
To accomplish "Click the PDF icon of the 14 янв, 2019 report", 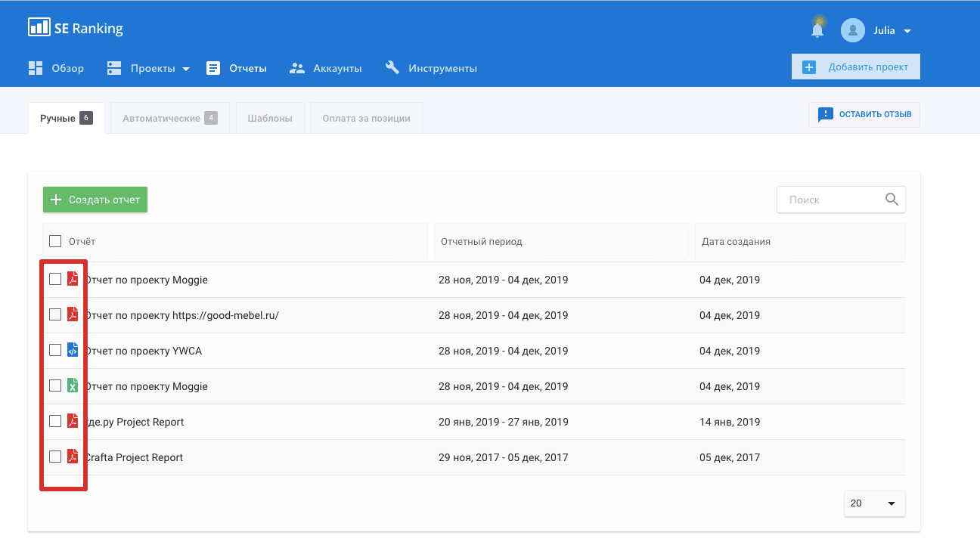I will pos(73,421).
